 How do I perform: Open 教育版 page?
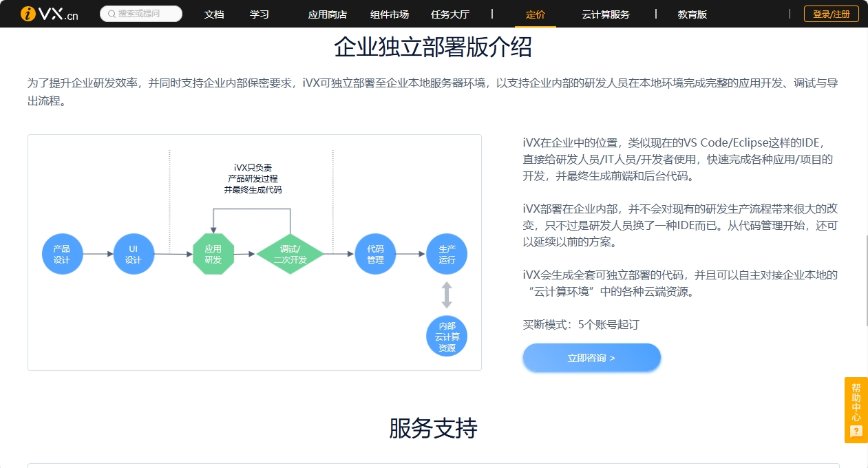click(x=692, y=14)
